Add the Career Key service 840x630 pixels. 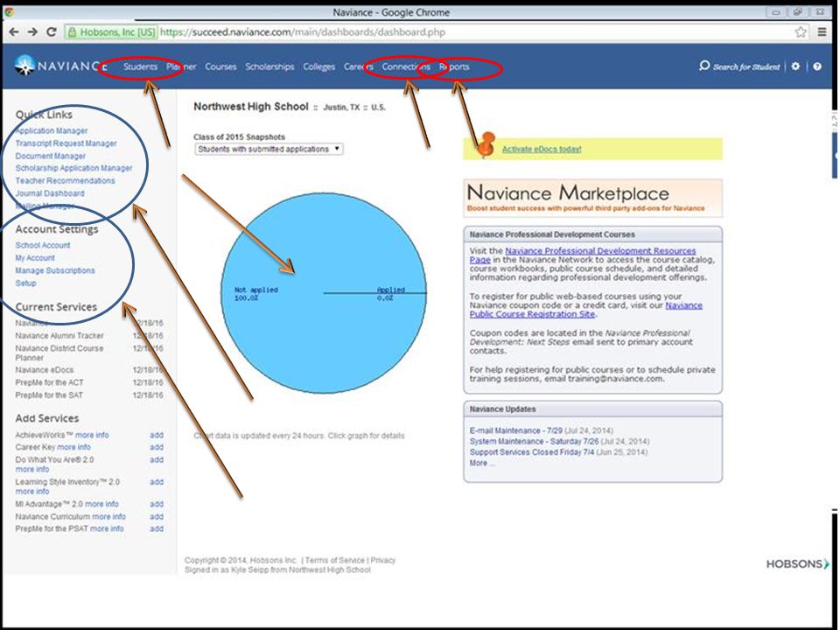pos(157,447)
